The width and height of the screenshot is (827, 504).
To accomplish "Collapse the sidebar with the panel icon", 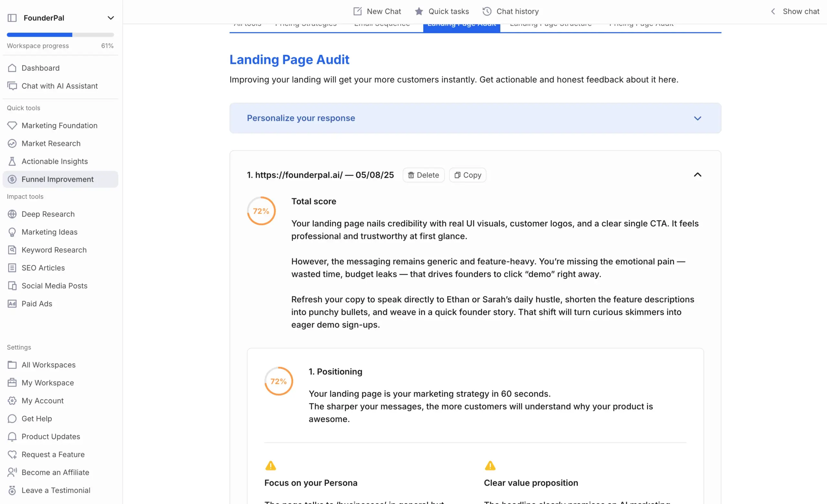I will [12, 17].
